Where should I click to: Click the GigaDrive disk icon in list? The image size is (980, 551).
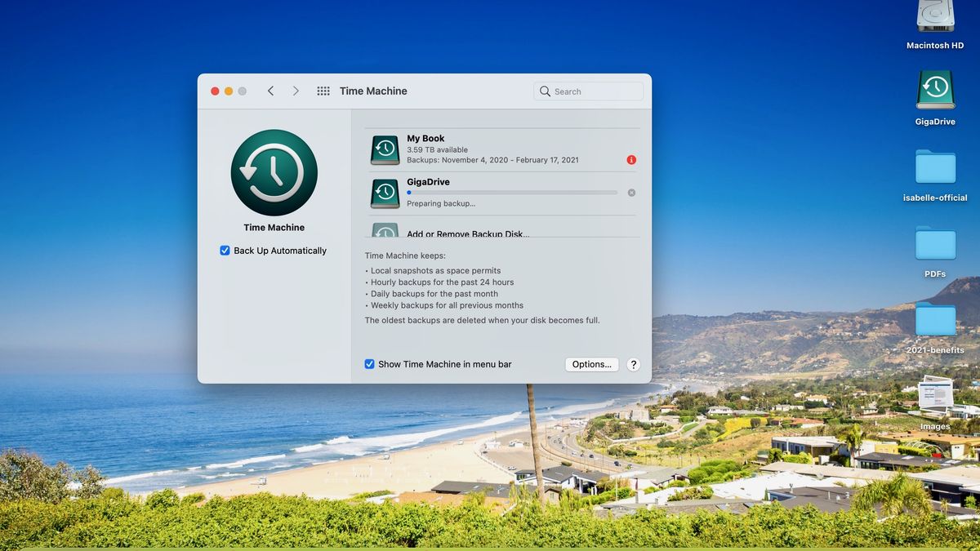(x=384, y=193)
